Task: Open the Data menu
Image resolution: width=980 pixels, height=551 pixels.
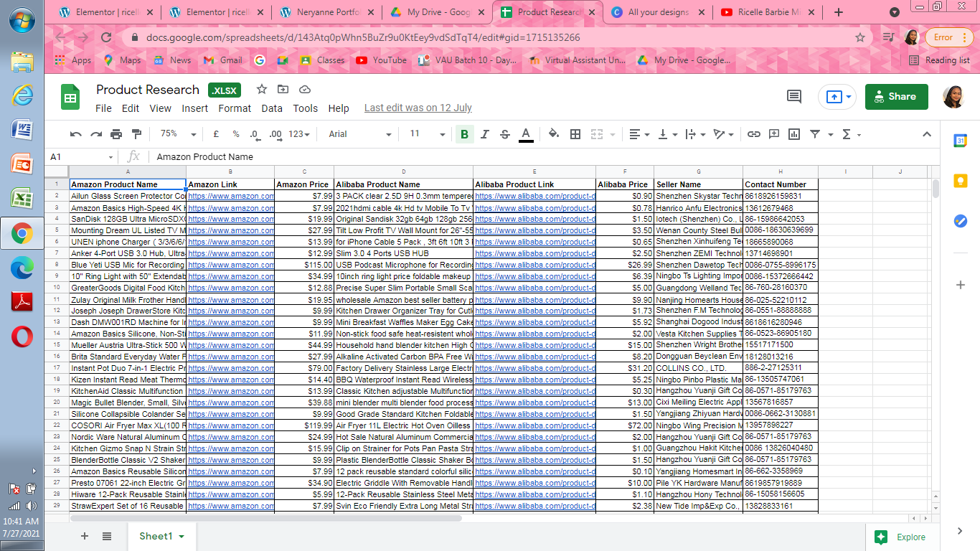Action: 272,108
